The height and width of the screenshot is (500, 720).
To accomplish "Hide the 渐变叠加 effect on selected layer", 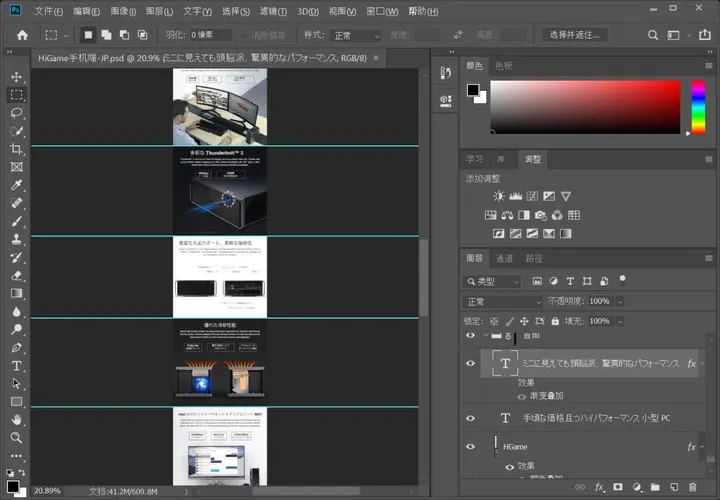I will pyautogui.click(x=521, y=396).
